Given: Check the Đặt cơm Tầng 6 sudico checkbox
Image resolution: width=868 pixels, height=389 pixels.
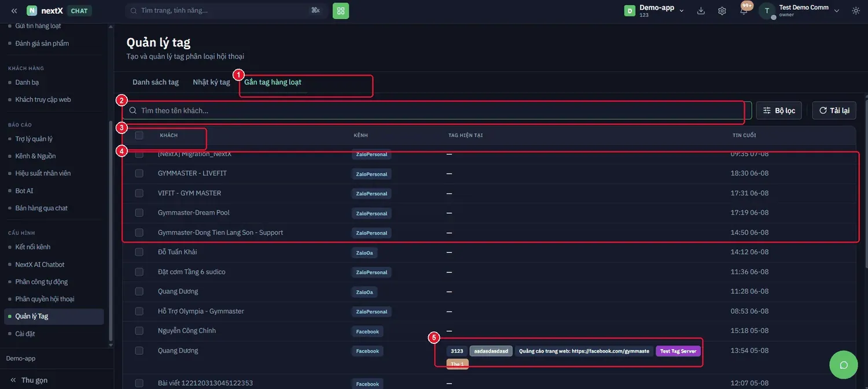Looking at the screenshot, I should tap(139, 272).
